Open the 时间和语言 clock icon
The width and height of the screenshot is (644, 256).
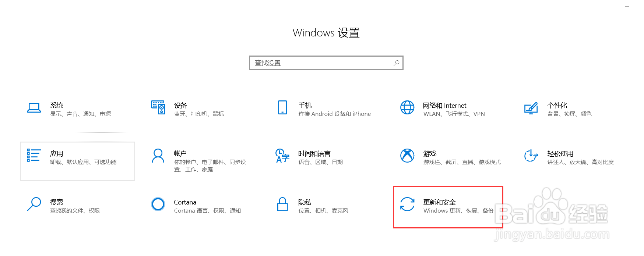coord(282,156)
